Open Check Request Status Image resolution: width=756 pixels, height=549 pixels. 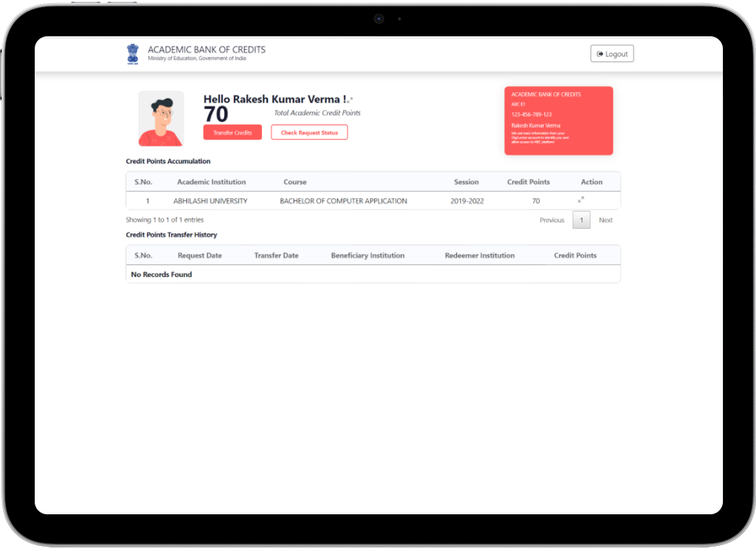309,132
